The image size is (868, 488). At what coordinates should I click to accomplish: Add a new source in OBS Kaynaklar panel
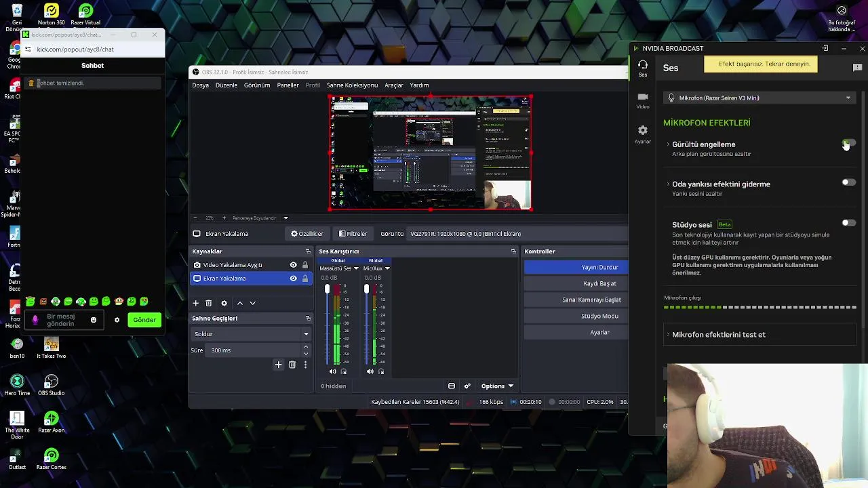tap(196, 303)
